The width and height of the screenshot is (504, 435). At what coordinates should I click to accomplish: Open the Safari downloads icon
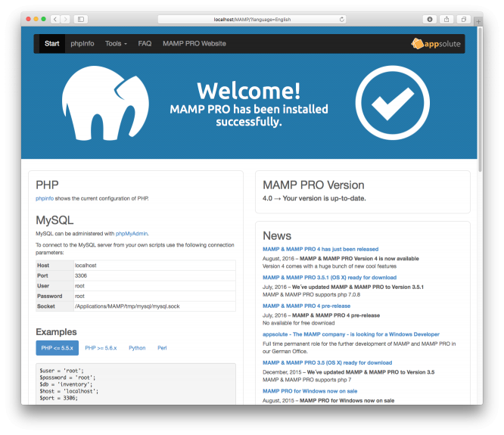431,19
